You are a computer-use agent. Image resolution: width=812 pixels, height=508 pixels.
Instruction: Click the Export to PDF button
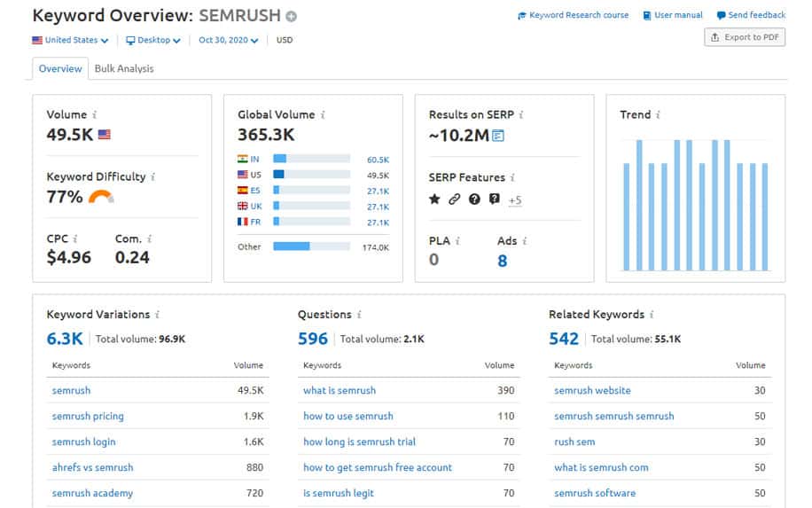[x=745, y=37]
